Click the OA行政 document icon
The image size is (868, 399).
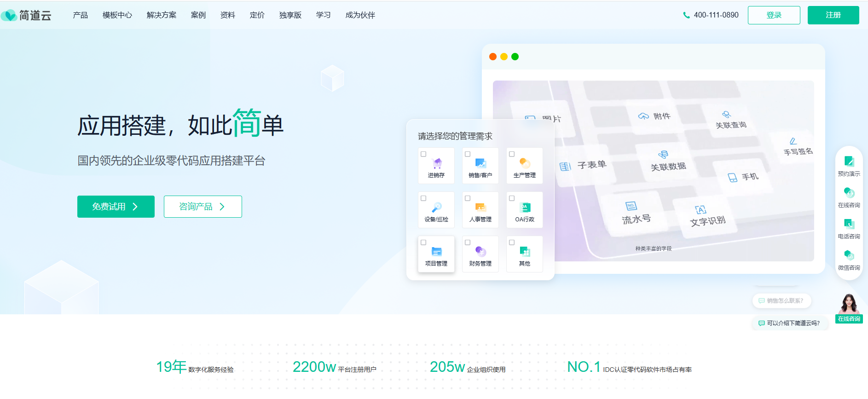point(525,207)
